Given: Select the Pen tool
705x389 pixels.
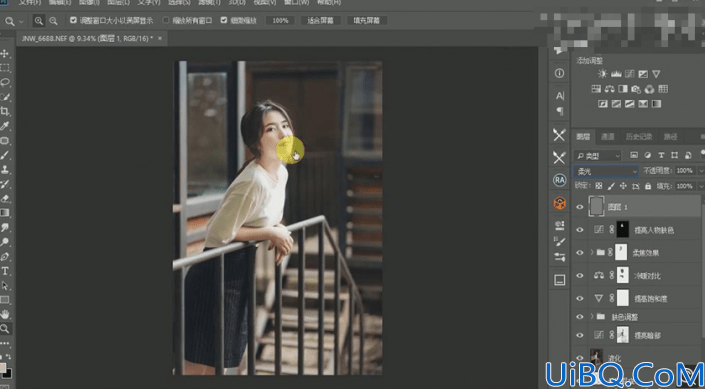Looking at the screenshot, I should 5,257.
